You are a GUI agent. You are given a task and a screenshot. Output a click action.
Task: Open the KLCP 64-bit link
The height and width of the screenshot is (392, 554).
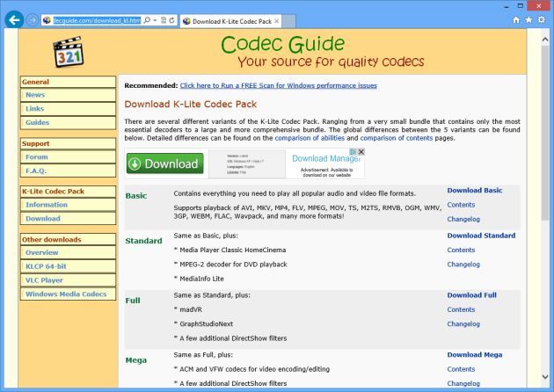coord(68,266)
